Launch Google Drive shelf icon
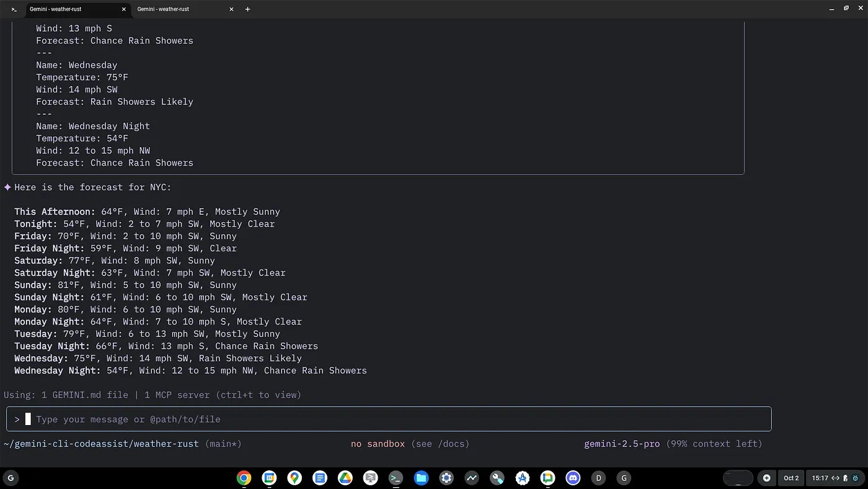This screenshot has height=489, width=868. [345, 478]
